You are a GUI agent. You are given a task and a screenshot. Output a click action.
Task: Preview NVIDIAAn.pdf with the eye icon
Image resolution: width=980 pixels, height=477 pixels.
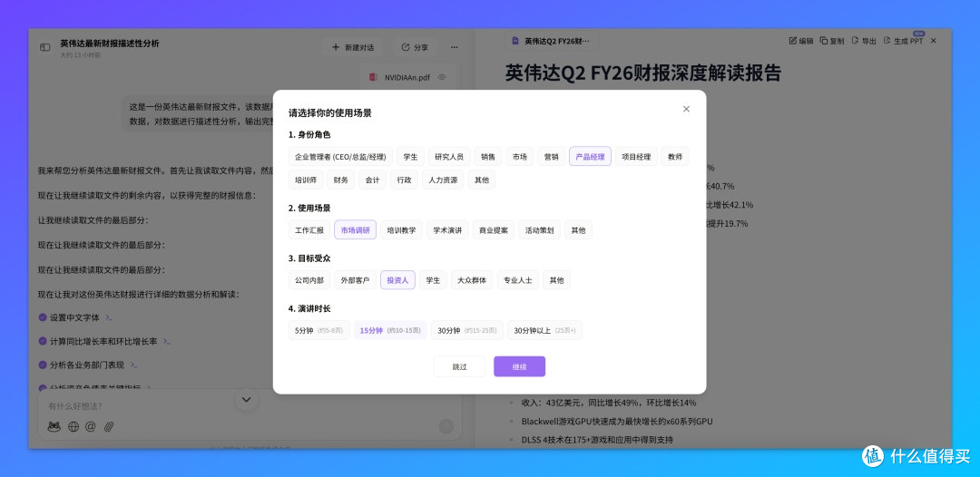442,77
